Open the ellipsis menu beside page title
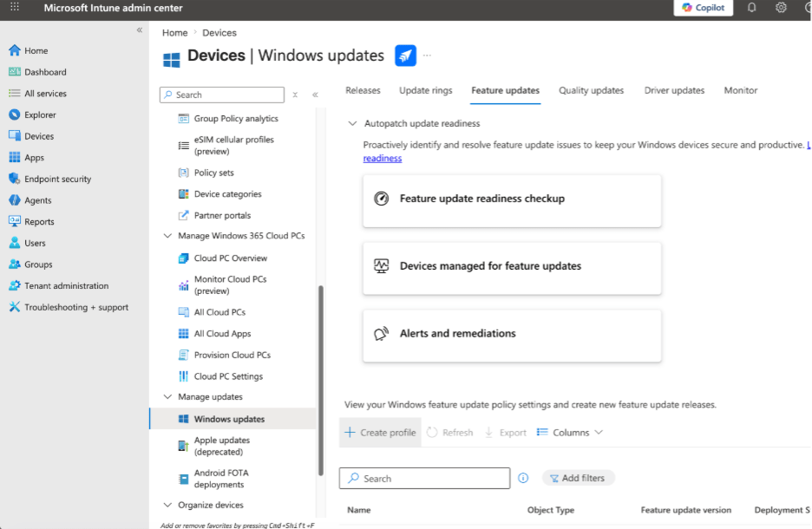This screenshot has height=529, width=812. [427, 56]
